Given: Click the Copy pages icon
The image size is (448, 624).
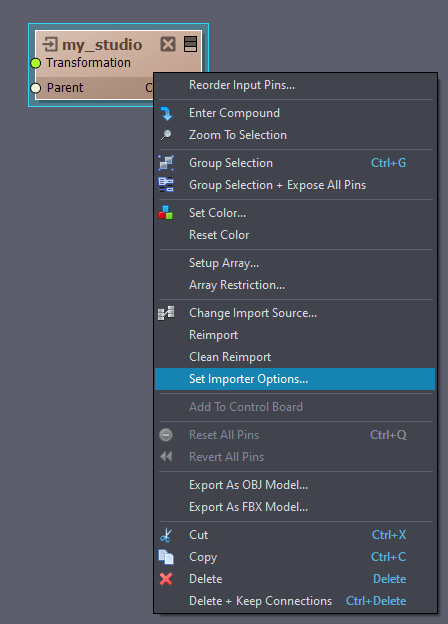Looking at the screenshot, I should tap(166, 557).
